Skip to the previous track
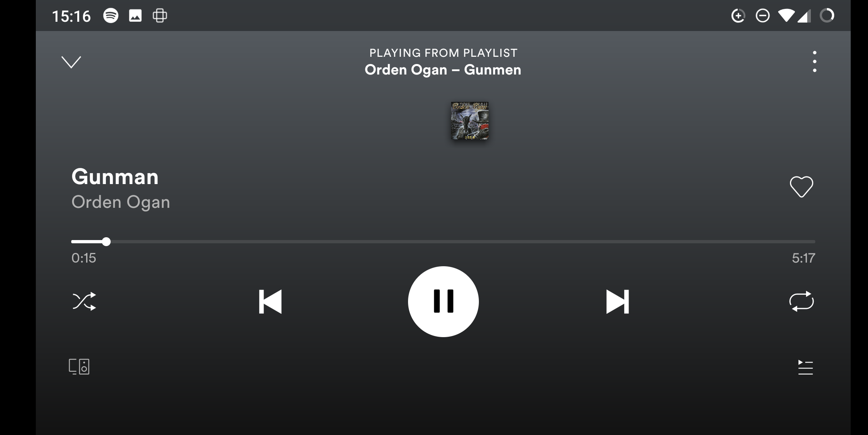Screen dimensions: 868x435 (270, 301)
